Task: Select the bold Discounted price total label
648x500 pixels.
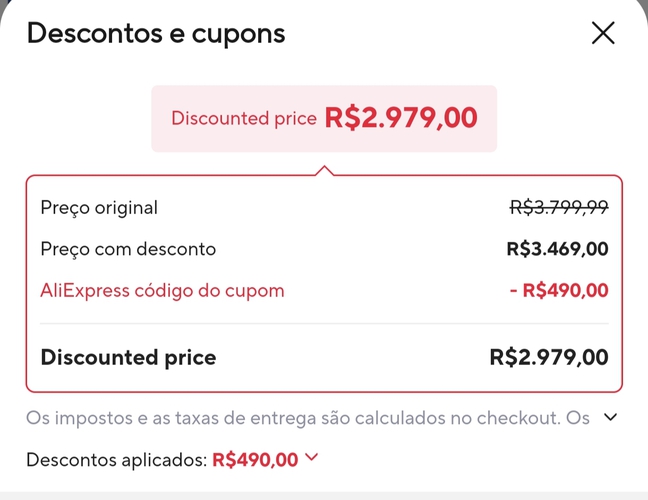Action: click(x=128, y=357)
